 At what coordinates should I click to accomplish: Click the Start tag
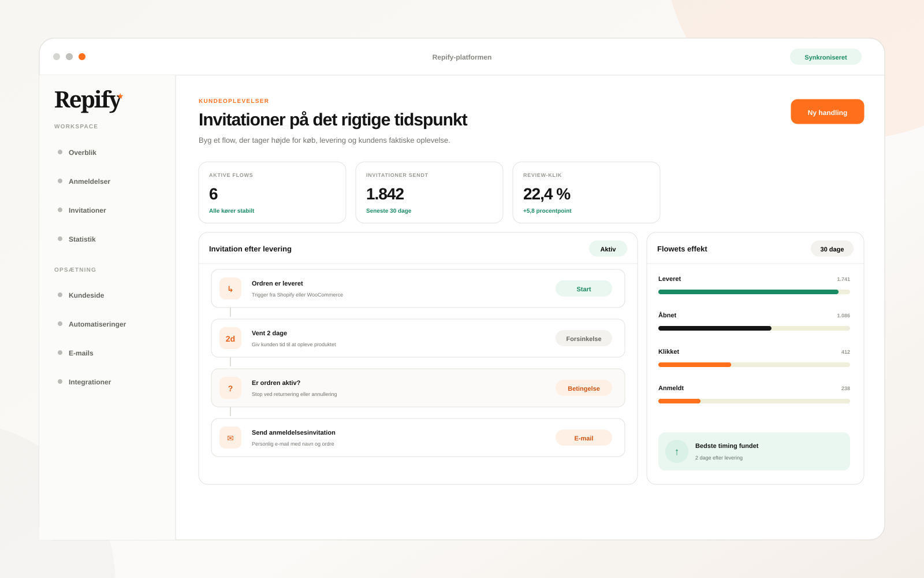(583, 288)
